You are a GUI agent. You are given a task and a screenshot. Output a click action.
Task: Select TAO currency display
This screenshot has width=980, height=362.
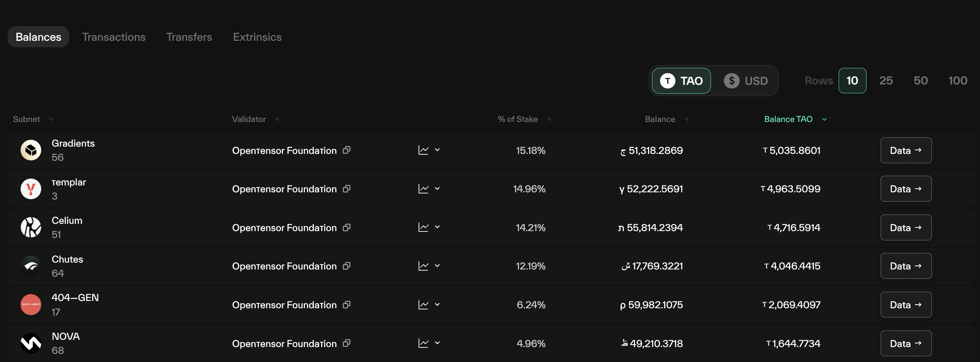681,81
